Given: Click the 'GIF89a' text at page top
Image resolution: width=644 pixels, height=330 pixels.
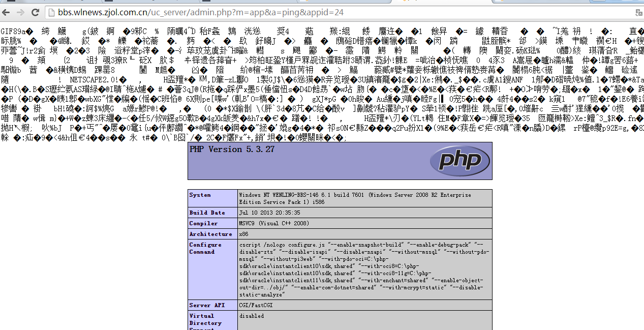Looking at the screenshot, I should click(x=13, y=32).
